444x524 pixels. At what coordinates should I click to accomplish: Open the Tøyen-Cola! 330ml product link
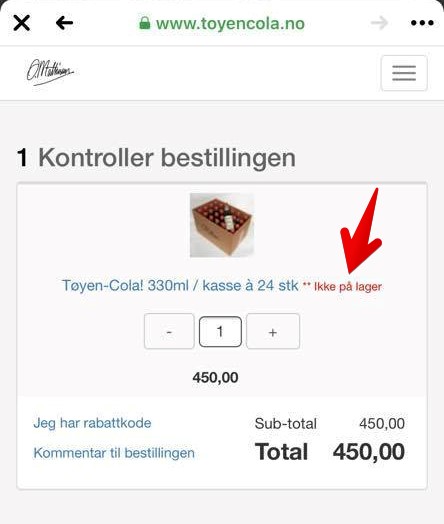pos(180,286)
